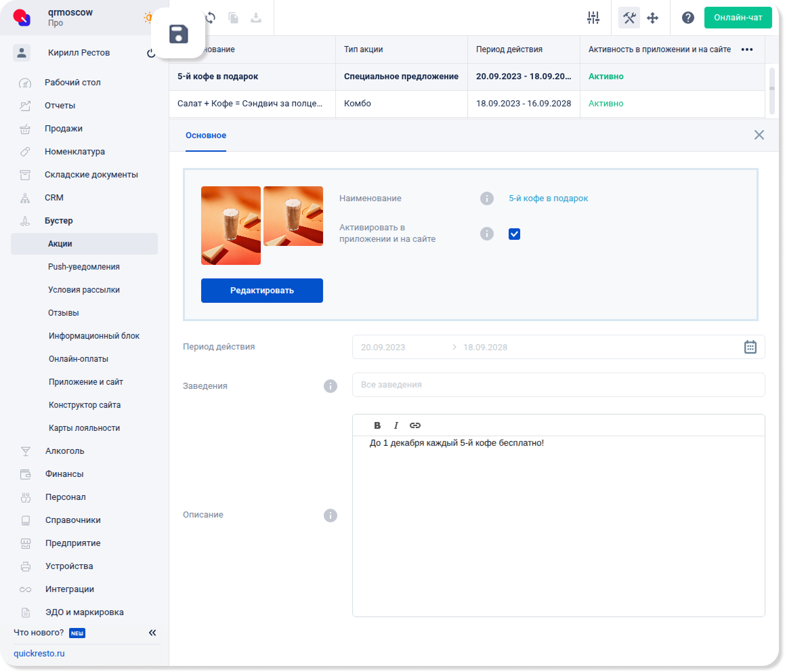Uncheck the activate in app and site checkbox
Screen dimensions: 785x672
(x=514, y=234)
